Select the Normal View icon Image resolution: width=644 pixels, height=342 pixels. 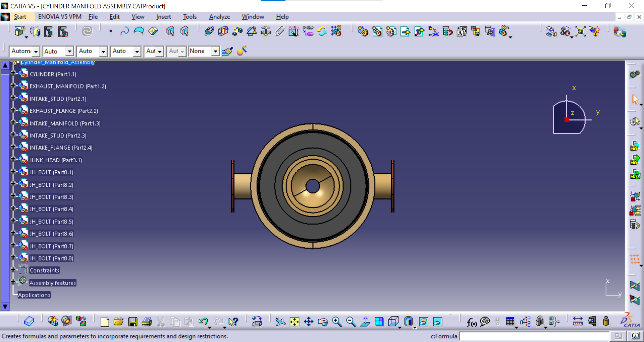pos(365,322)
